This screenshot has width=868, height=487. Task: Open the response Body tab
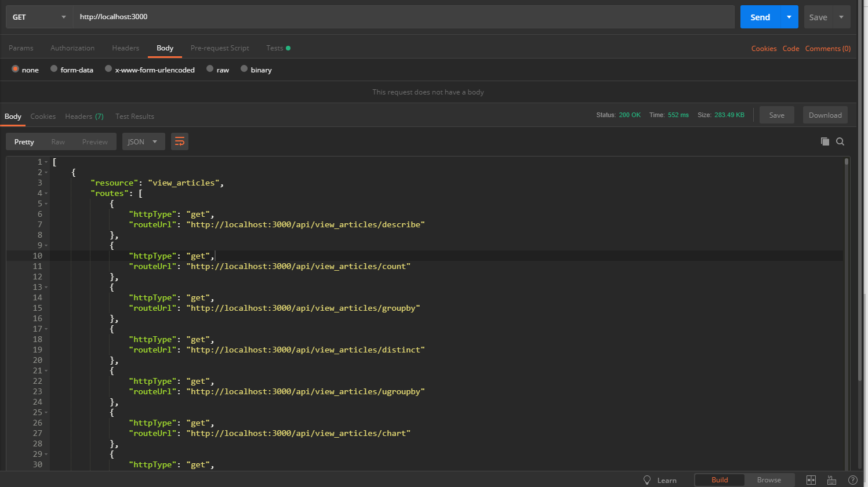pos(13,117)
